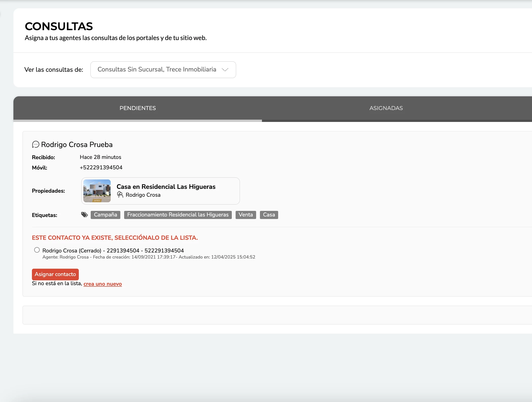The image size is (532, 402).
Task: Click the Rodrigo Crosa Prueba inquiry name
Action: tap(77, 144)
